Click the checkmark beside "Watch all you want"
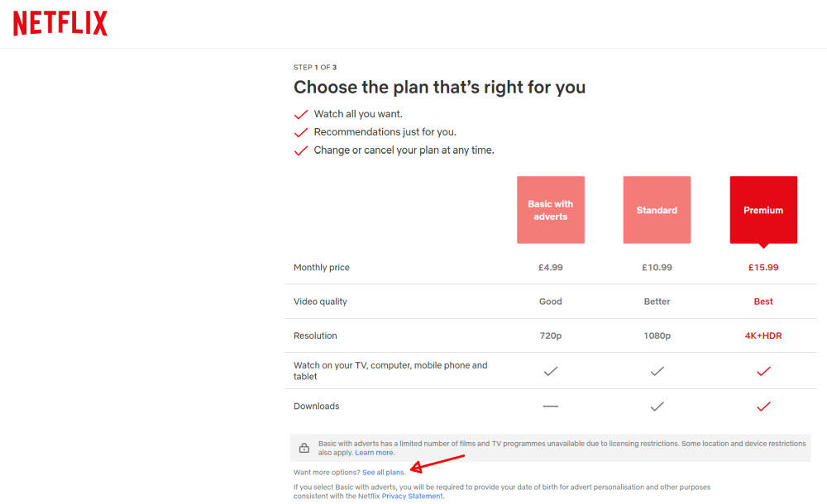The height and width of the screenshot is (504, 827). click(x=301, y=112)
